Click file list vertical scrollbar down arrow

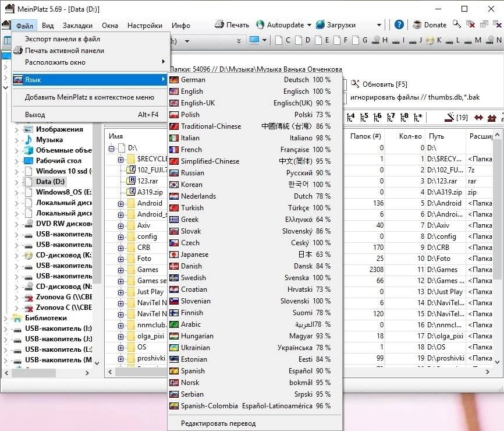pyautogui.click(x=497, y=362)
